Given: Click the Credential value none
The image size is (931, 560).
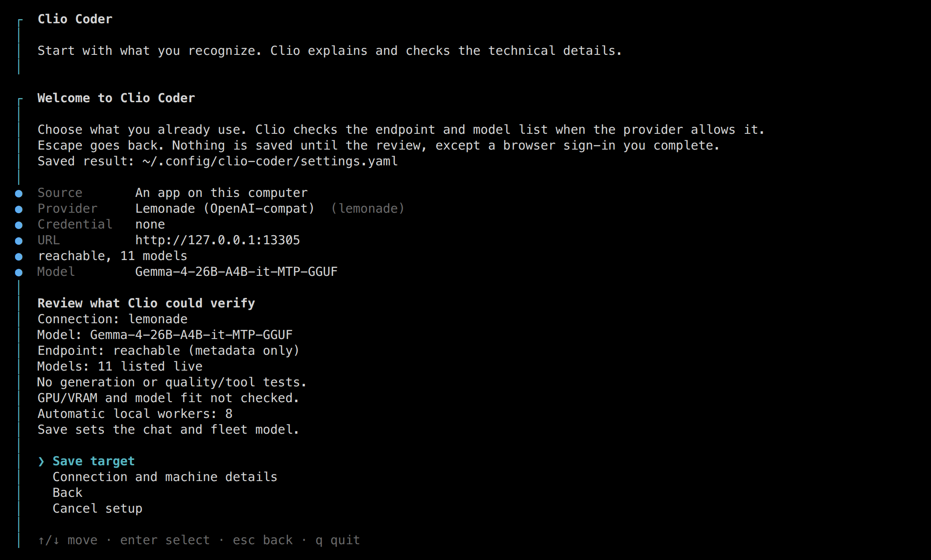Looking at the screenshot, I should click(150, 224).
